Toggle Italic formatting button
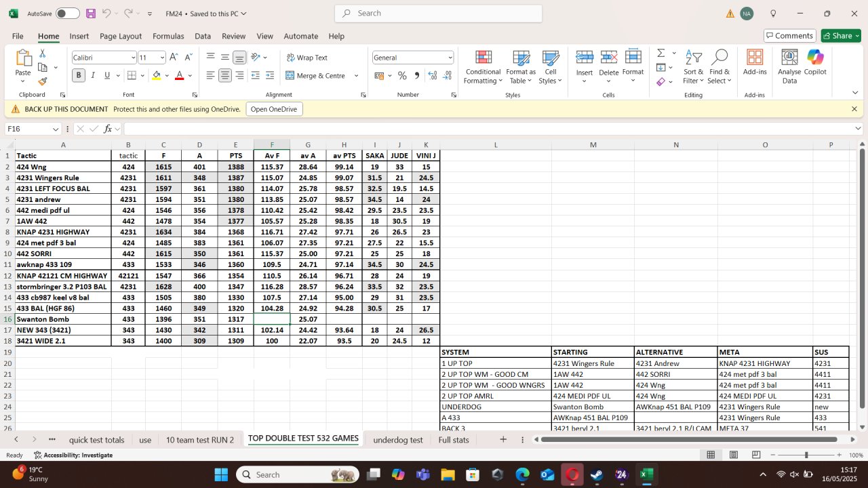The height and width of the screenshot is (488, 868). click(x=93, y=76)
